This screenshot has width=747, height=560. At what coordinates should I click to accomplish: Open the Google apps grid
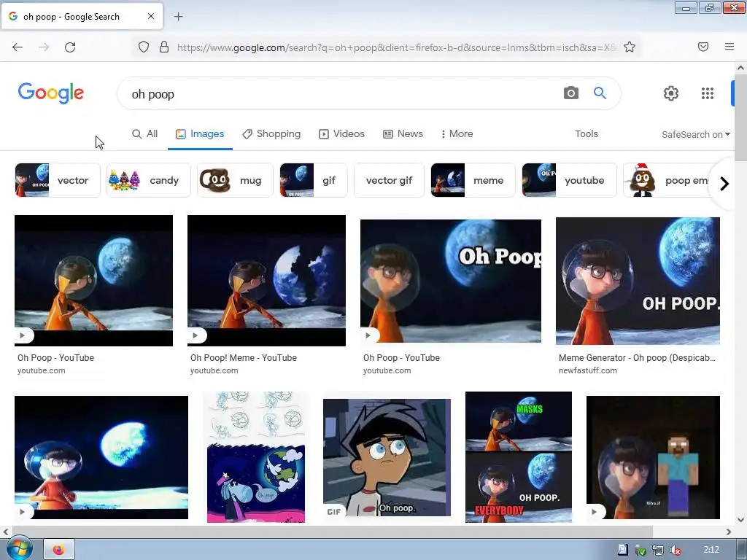point(708,93)
